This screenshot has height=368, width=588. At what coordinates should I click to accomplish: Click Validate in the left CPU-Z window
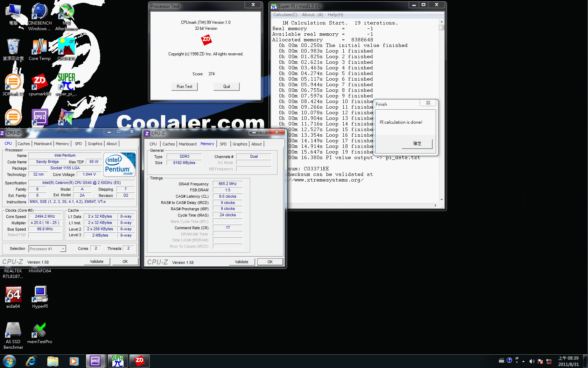pos(97,261)
